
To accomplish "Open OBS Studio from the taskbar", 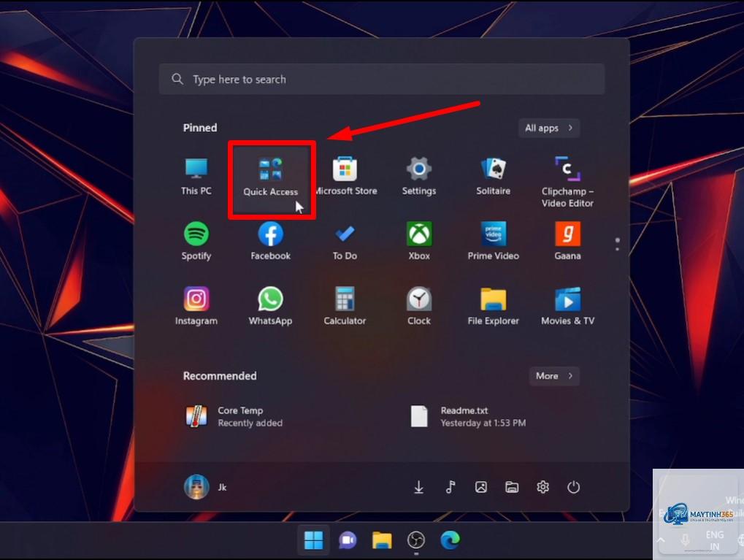I will (416, 540).
